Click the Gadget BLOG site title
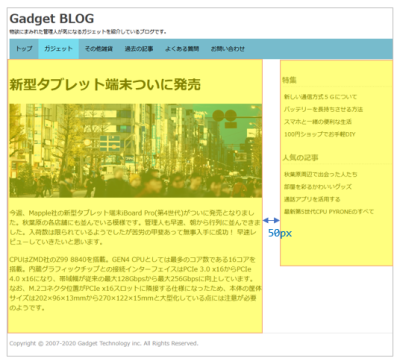 click(52, 19)
